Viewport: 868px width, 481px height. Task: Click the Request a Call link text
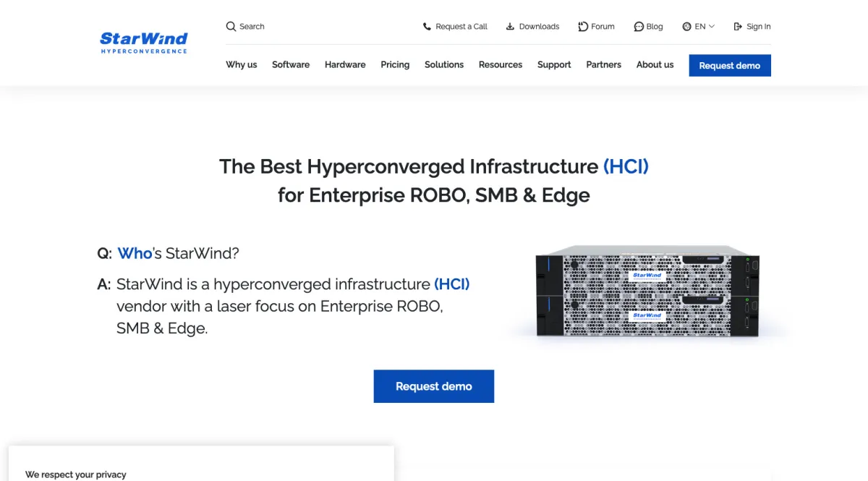(x=461, y=27)
